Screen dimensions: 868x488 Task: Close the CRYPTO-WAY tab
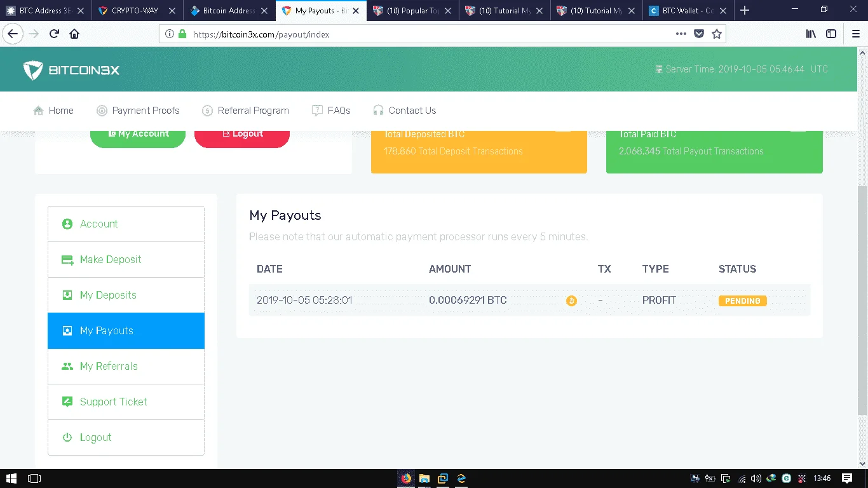172,11
